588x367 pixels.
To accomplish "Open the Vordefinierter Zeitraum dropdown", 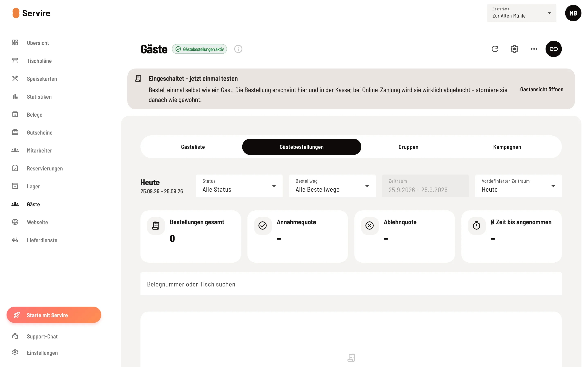I will tap(518, 186).
